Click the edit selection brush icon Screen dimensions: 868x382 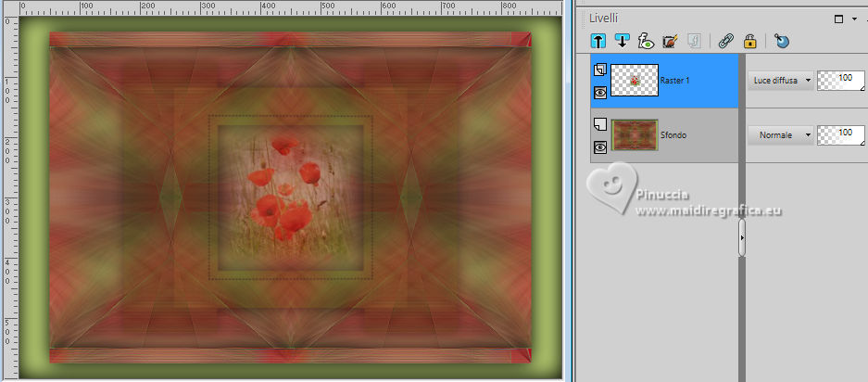point(670,41)
